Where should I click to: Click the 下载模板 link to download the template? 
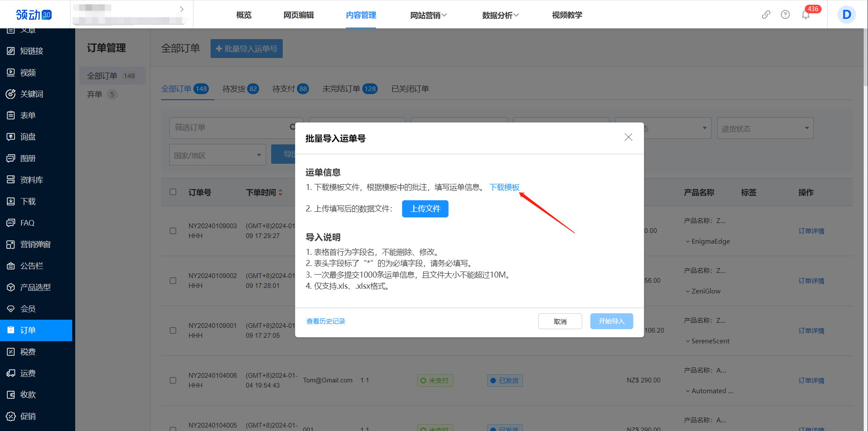point(504,187)
